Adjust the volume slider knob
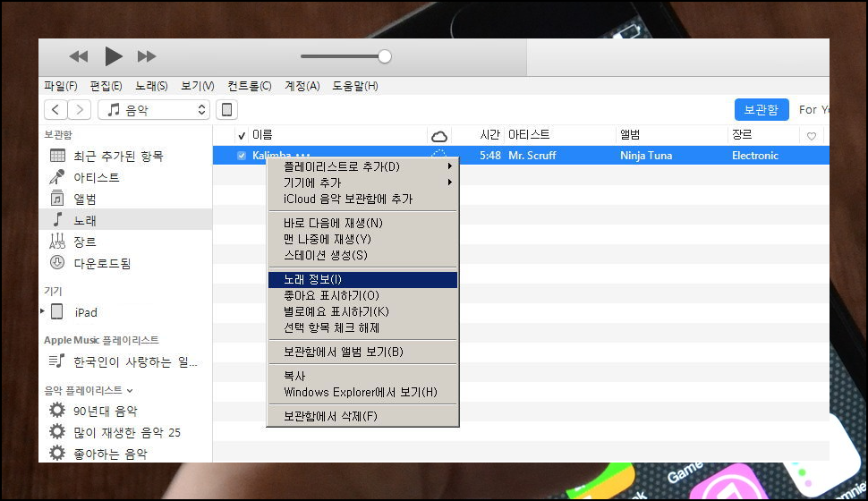 (x=385, y=56)
